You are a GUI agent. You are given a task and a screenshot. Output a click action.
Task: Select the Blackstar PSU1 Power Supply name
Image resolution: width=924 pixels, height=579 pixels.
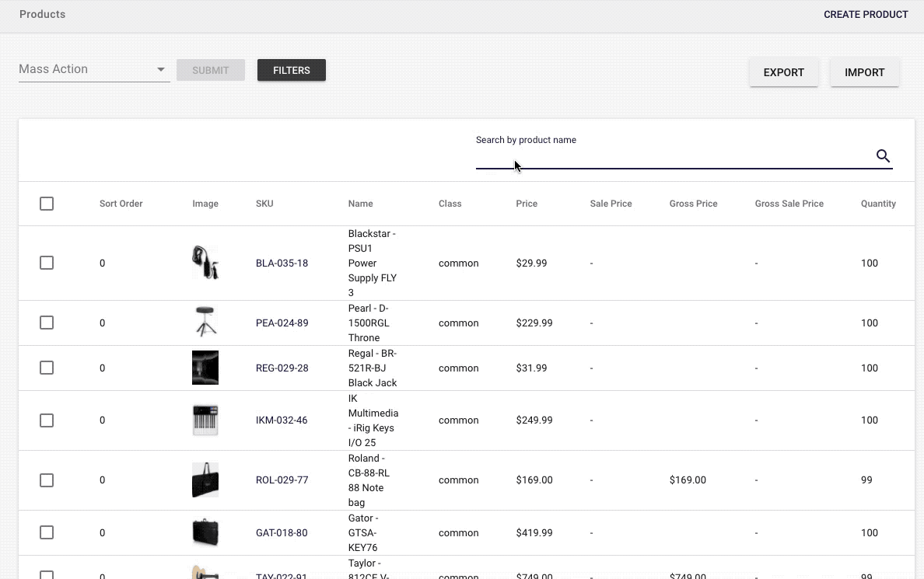373,263
